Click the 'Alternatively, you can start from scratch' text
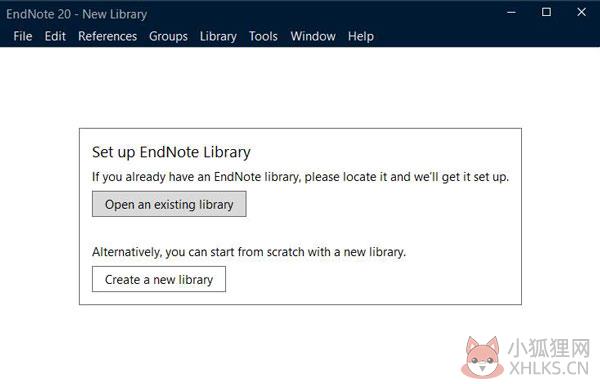600x384 pixels. pos(249,252)
